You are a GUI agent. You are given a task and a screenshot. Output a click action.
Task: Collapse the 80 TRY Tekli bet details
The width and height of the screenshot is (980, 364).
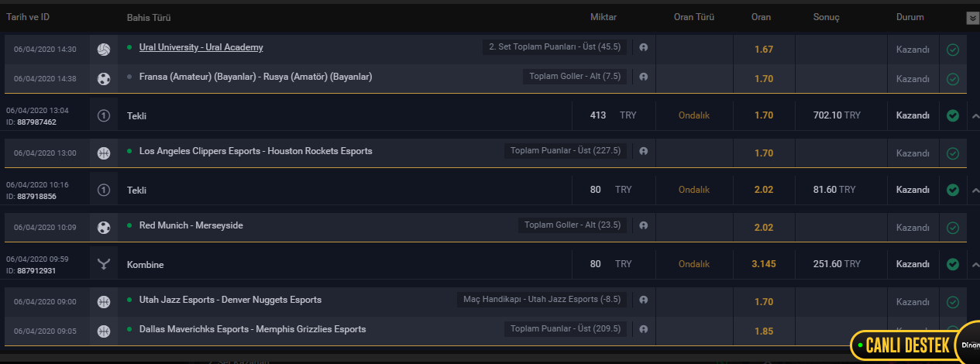point(975,190)
